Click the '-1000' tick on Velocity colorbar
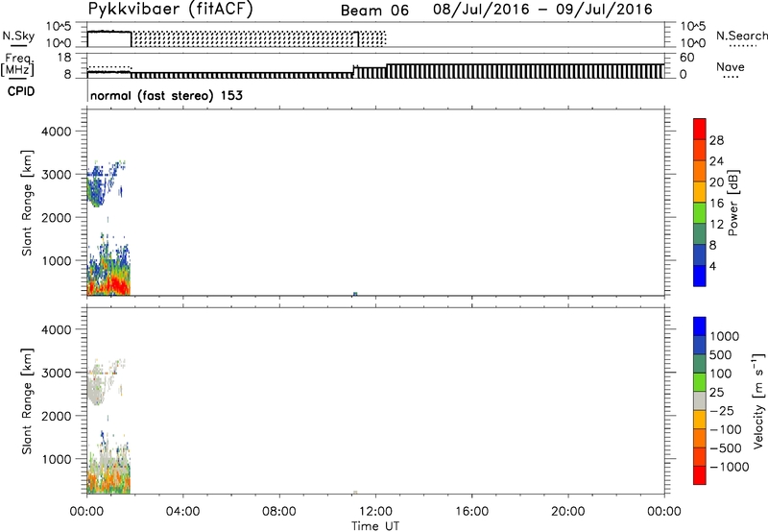 pos(730,467)
